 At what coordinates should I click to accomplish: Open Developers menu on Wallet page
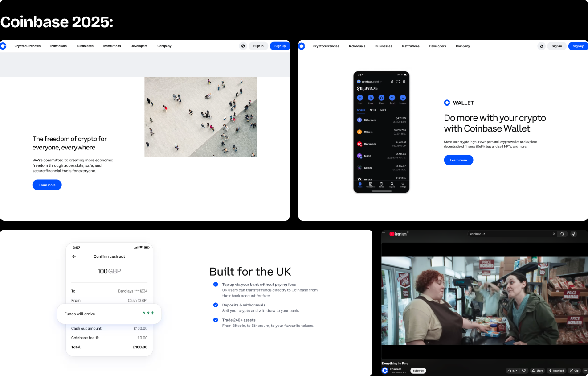click(x=437, y=46)
